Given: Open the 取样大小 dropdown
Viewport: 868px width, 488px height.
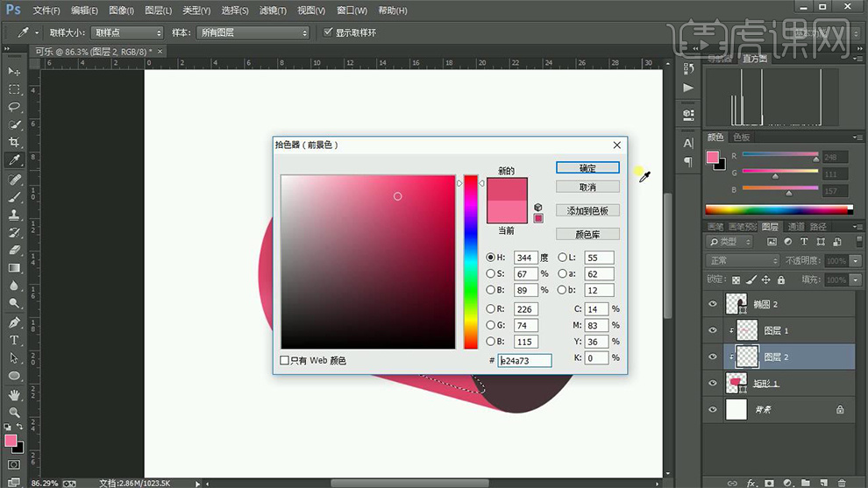Looking at the screenshot, I should point(127,32).
